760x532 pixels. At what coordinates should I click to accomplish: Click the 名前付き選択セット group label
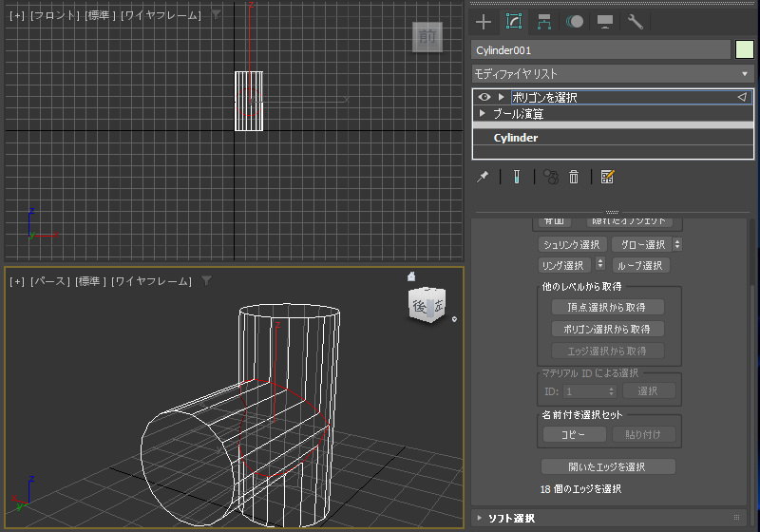point(582,415)
